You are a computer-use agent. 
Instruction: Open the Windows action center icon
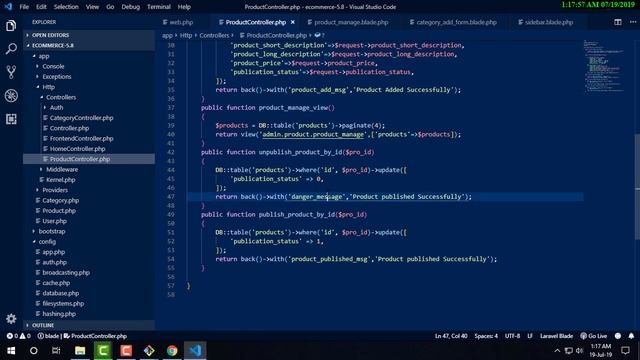(625, 351)
